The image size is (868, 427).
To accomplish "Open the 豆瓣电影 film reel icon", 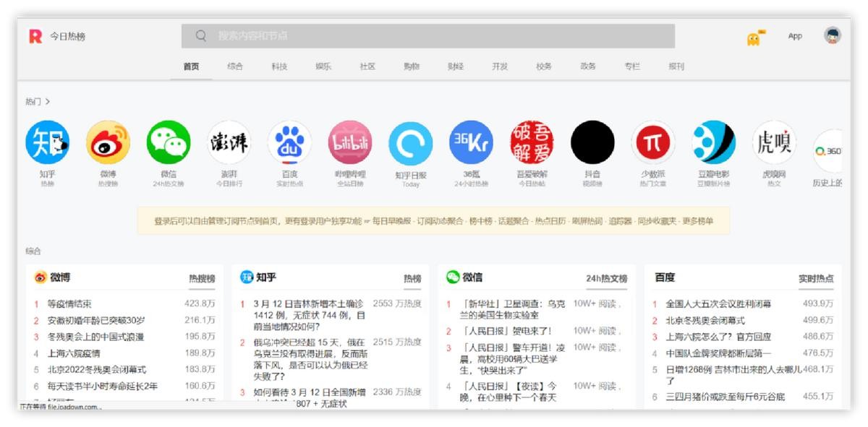I will tap(713, 143).
